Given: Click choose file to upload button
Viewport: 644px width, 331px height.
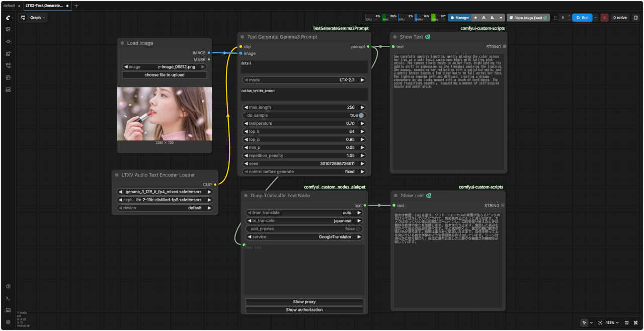Looking at the screenshot, I should 165,75.
